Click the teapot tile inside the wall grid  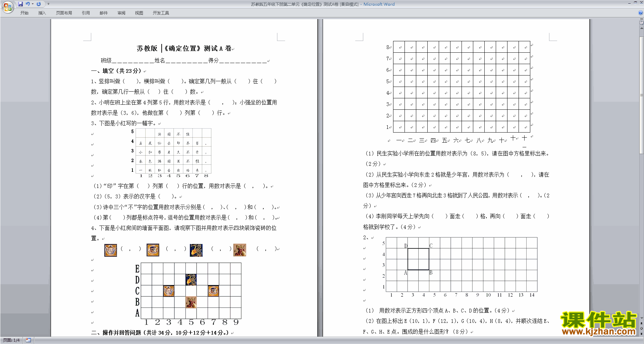169,291
